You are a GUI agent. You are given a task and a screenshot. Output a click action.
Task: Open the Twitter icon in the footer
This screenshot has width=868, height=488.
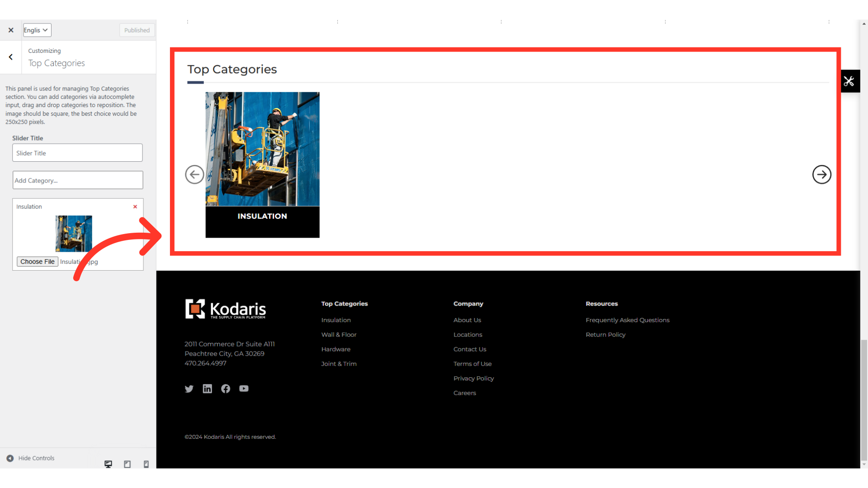(189, 389)
